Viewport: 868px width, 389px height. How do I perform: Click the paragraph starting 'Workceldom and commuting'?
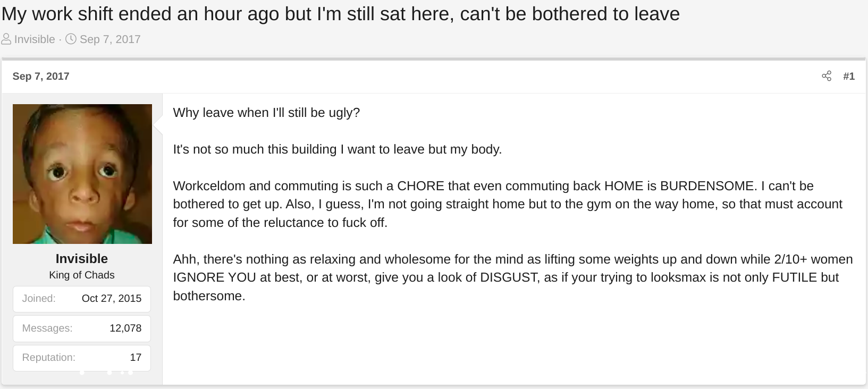pyautogui.click(x=508, y=204)
